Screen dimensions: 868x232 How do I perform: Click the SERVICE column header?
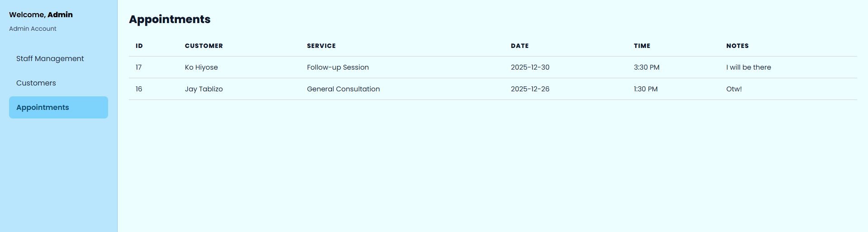point(321,46)
